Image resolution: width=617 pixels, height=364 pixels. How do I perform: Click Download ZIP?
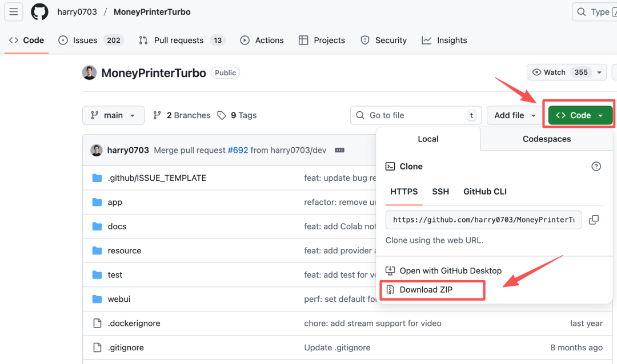point(426,290)
